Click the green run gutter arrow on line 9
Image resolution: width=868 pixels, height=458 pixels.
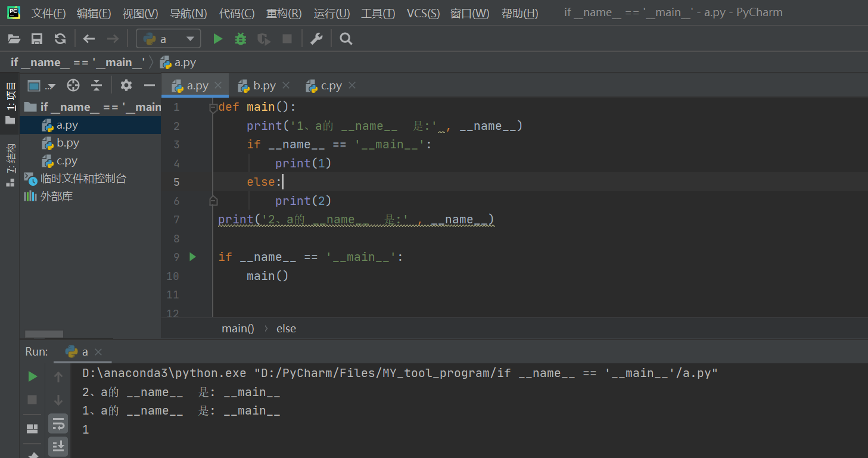click(x=192, y=257)
